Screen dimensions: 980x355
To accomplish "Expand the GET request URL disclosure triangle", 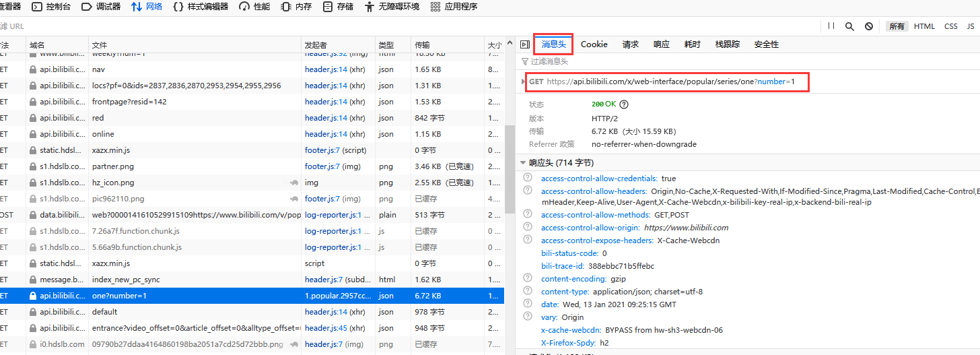I will (524, 82).
